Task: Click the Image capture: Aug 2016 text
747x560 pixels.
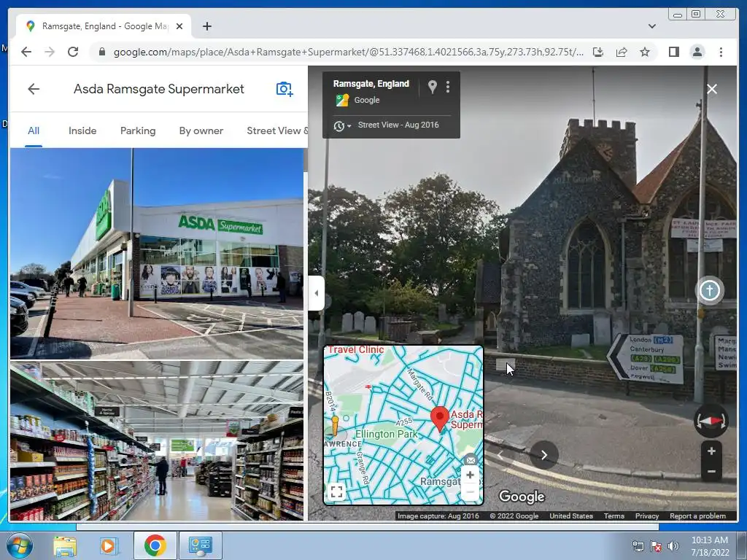Action: click(x=438, y=516)
